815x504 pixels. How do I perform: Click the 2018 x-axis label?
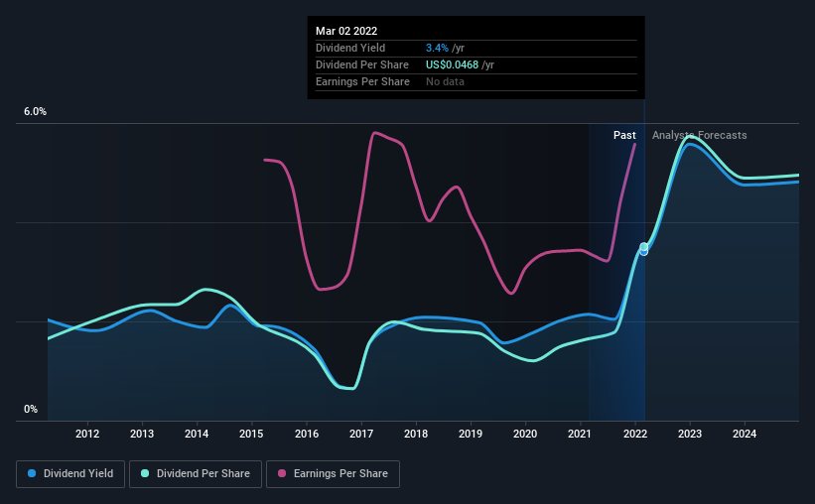(x=416, y=434)
